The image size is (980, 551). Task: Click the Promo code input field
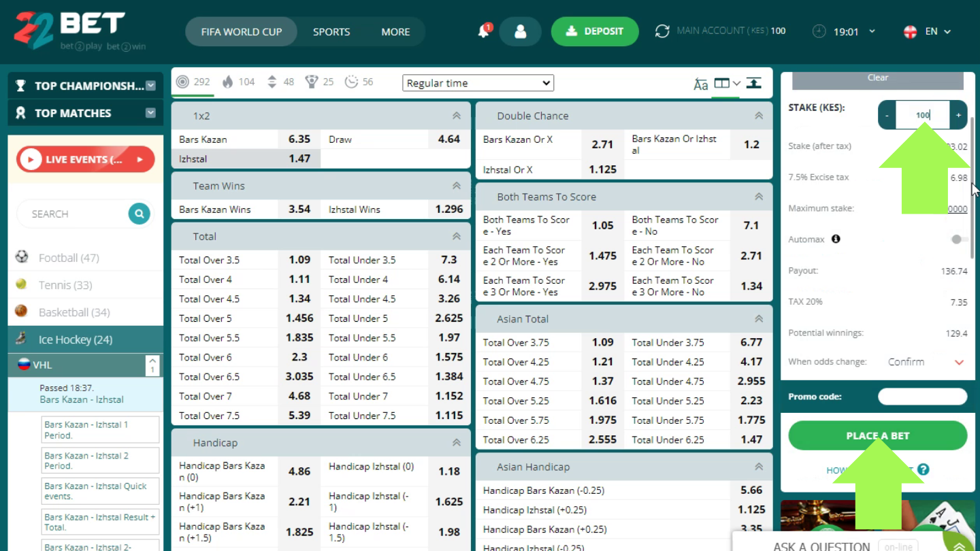[922, 397]
